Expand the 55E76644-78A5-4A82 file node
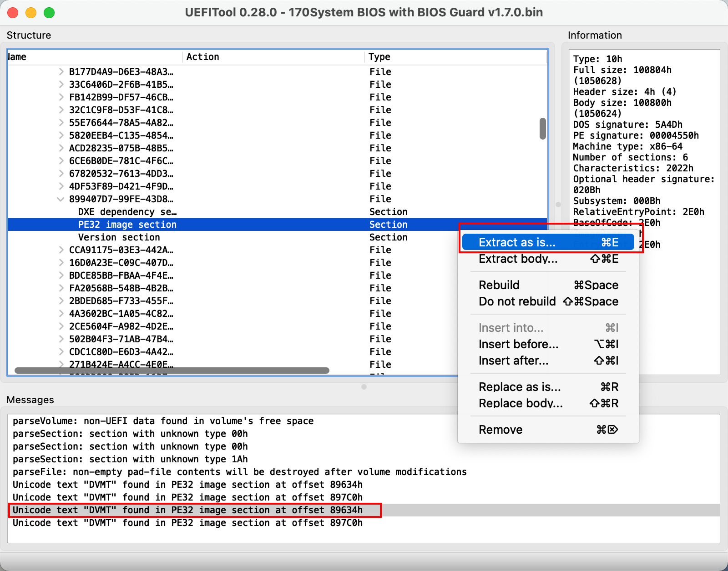 coord(61,123)
